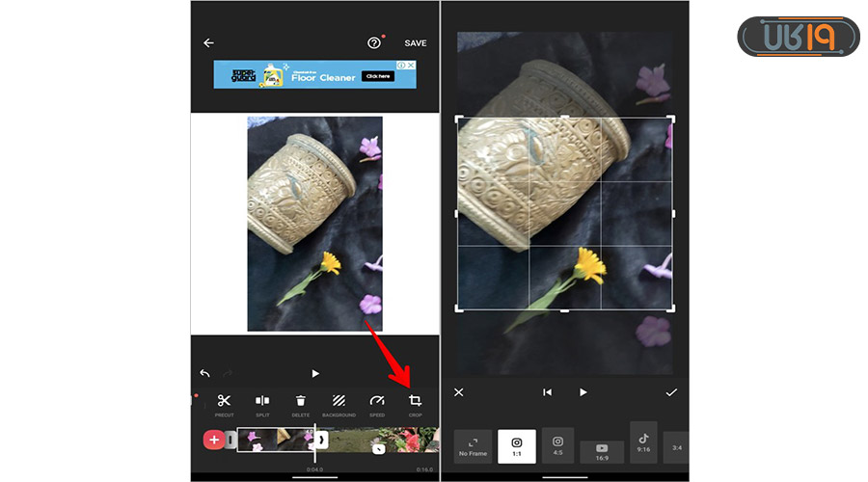Viewport: 868px width, 482px height.
Task: Add a clip with the red plus button
Action: click(x=214, y=440)
